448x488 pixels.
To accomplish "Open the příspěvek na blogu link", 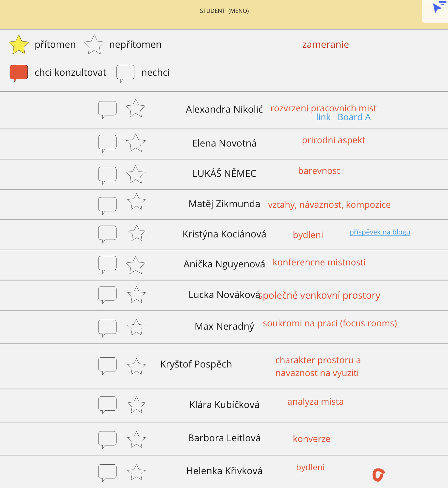I will pos(380,232).
